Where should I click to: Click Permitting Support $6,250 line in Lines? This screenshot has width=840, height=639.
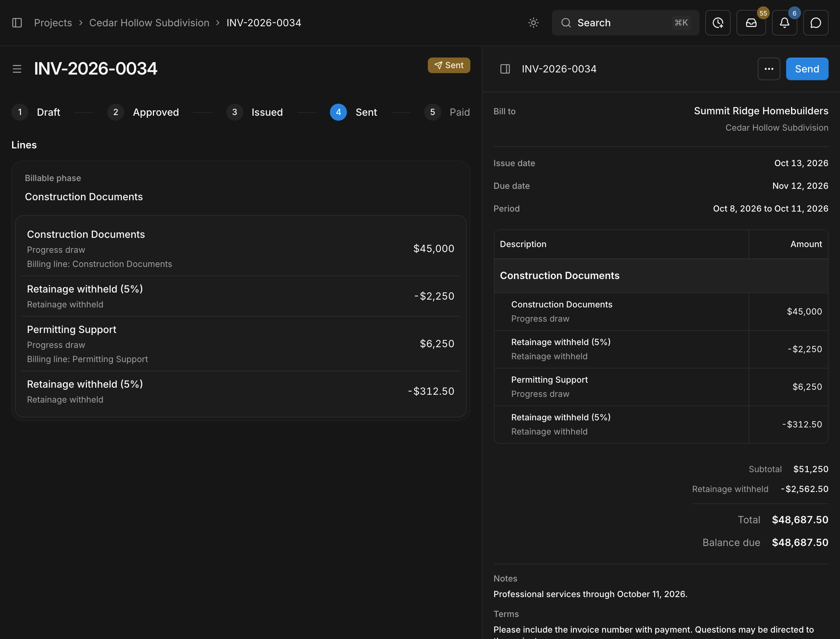click(x=241, y=344)
